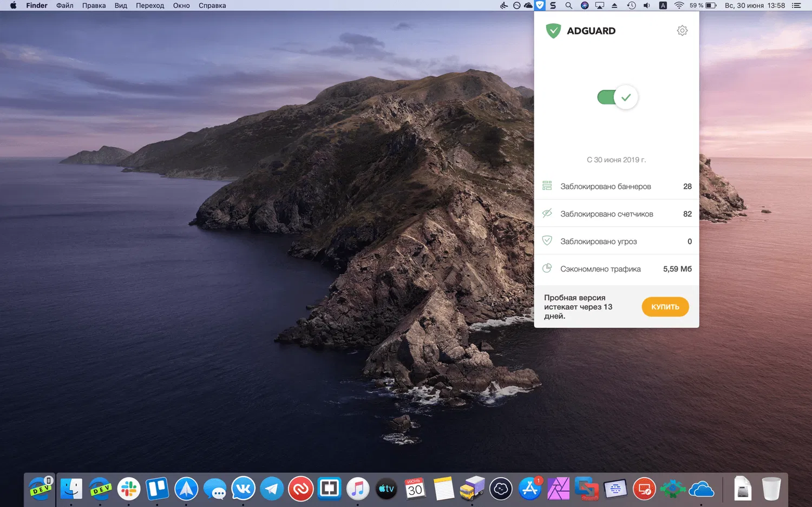Click the threats count 0
Image resolution: width=812 pixels, height=507 pixels.
[690, 242]
